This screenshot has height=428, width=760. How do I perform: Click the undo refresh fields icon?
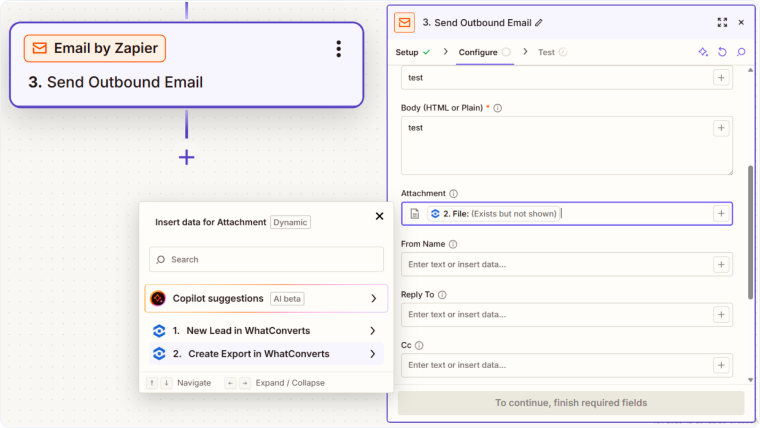coord(722,52)
